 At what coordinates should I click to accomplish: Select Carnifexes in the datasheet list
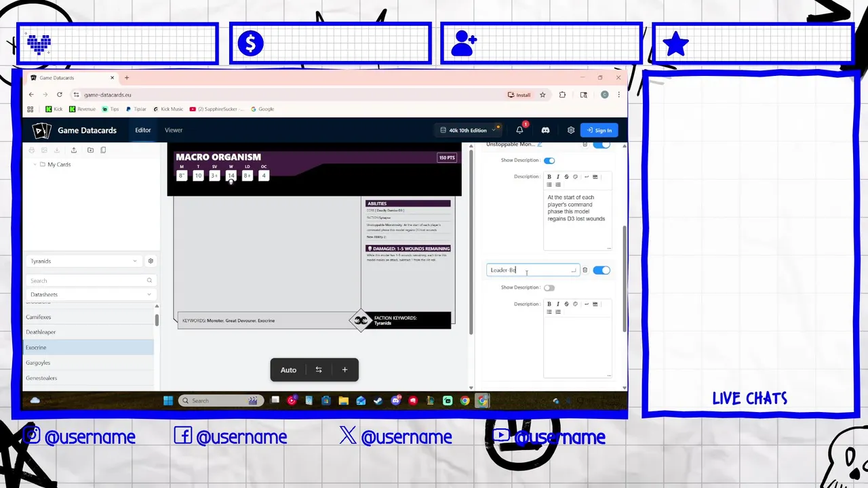(88, 317)
